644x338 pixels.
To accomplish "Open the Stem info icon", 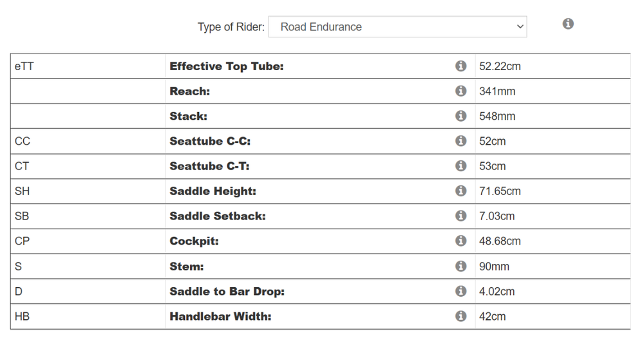I will coord(461,266).
